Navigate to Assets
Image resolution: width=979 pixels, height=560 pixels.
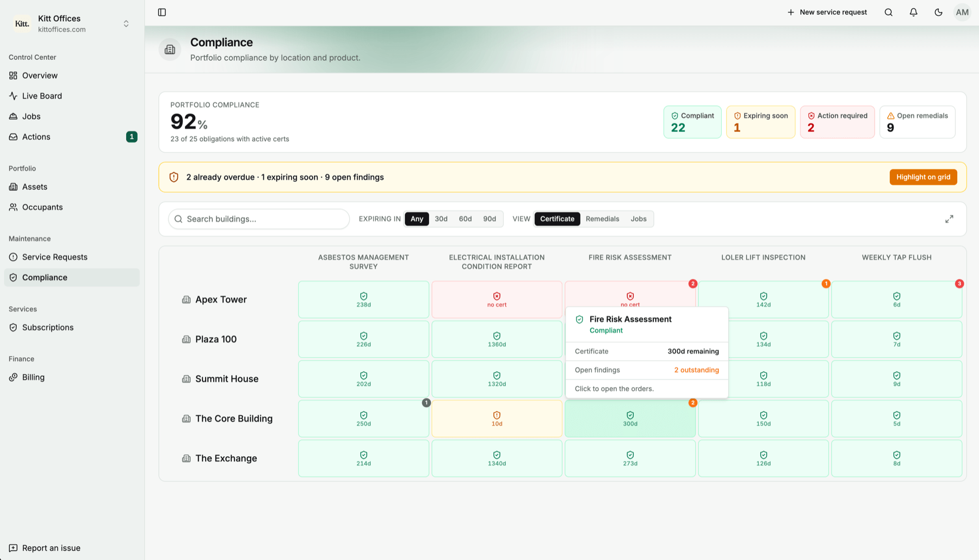click(72, 186)
